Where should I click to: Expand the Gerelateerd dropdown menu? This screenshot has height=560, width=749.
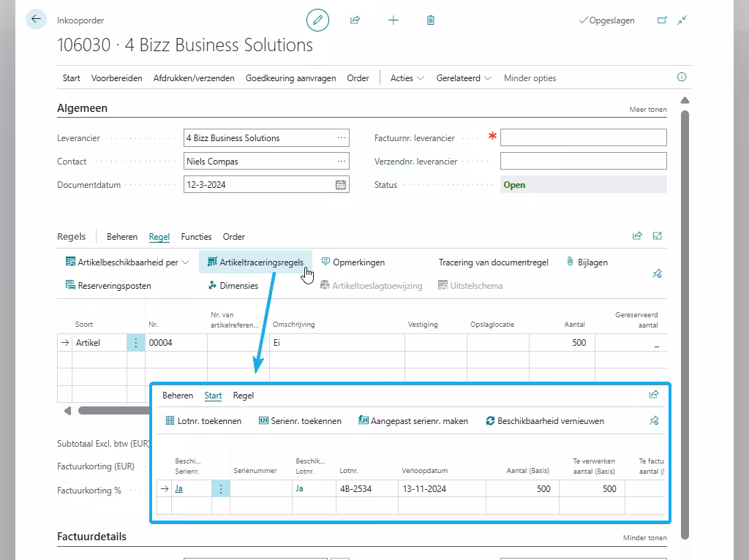click(464, 78)
